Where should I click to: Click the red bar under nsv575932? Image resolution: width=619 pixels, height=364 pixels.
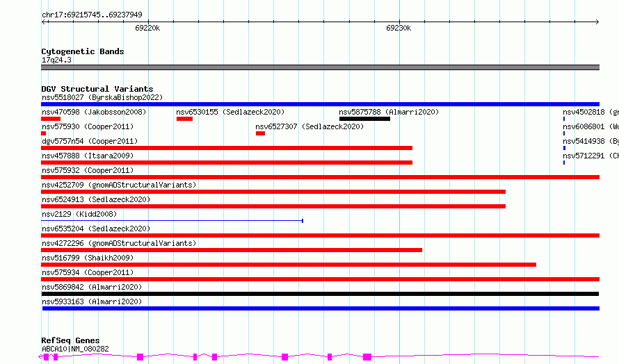click(x=320, y=177)
